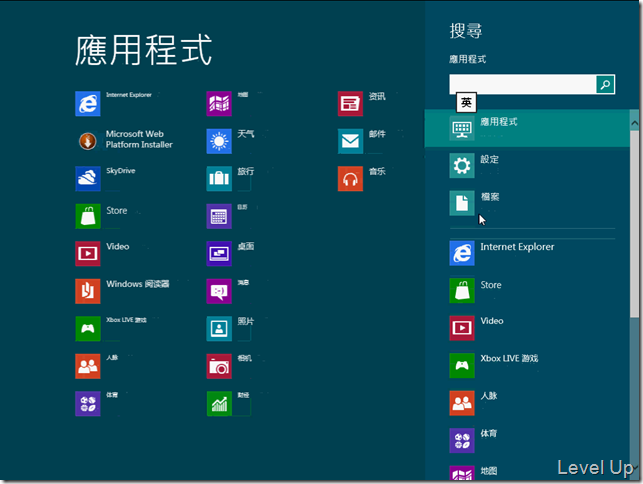The width and height of the screenshot is (643, 484).
Task: Open the calendar app tile
Action: (219, 216)
